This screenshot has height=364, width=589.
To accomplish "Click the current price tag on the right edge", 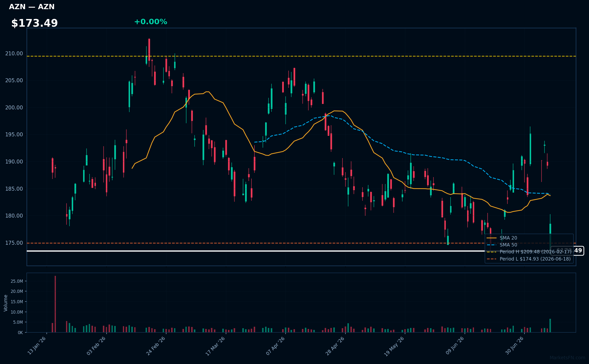I will (x=567, y=251).
